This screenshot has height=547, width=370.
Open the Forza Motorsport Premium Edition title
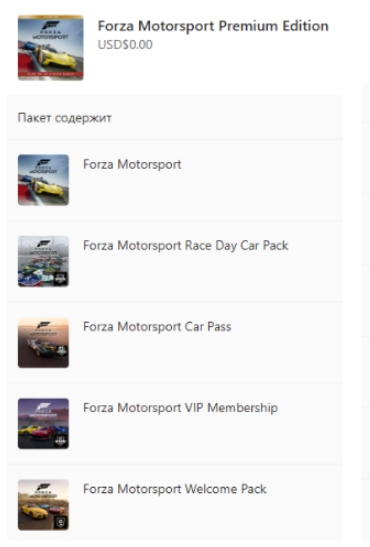[213, 26]
